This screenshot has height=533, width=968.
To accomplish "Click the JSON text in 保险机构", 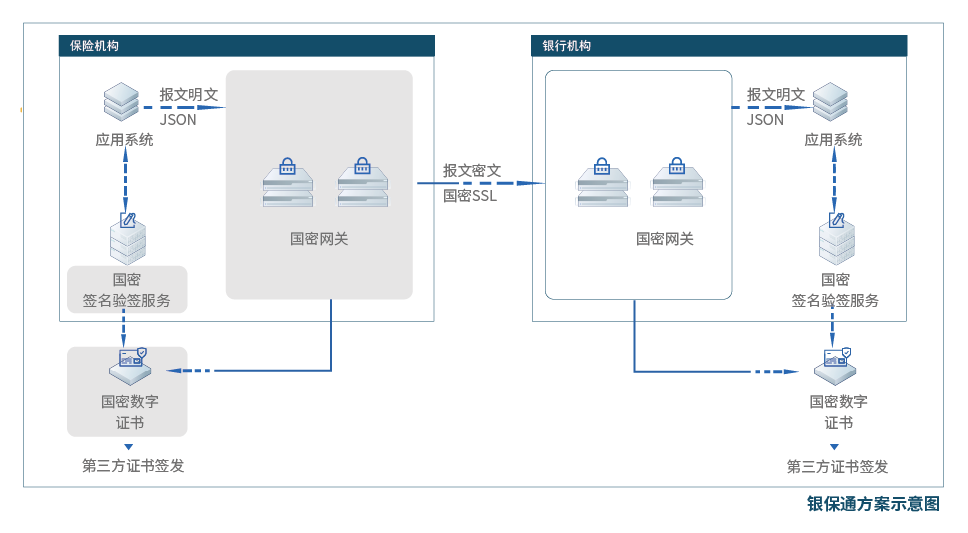I will pyautogui.click(x=178, y=120).
